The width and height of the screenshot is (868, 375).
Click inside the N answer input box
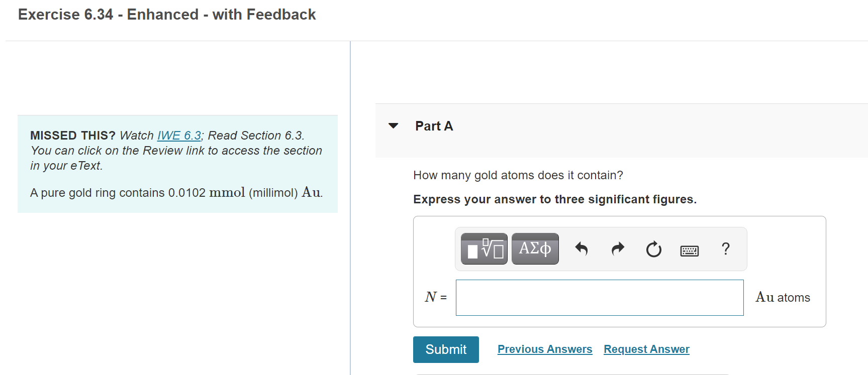tap(599, 297)
